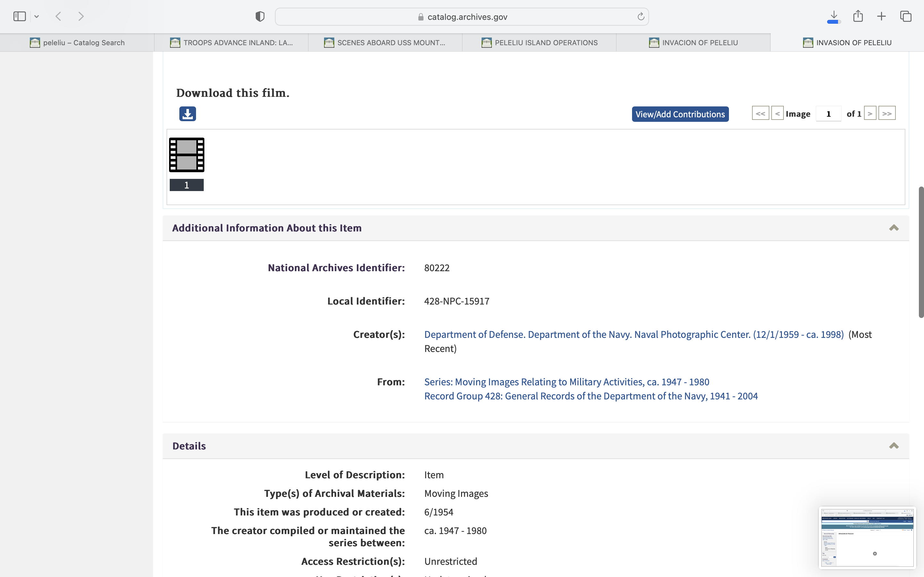Screen dimensions: 924x577
Task: Open a new tab with plus icon
Action: (x=882, y=16)
